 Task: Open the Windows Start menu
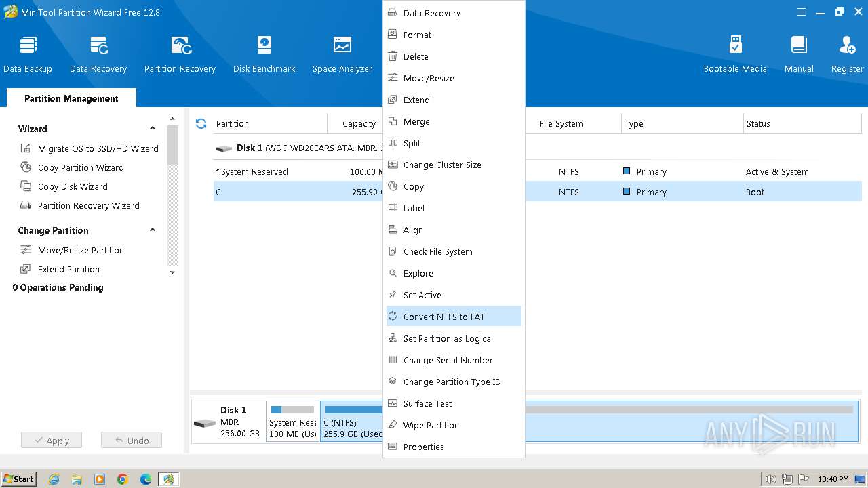pos(18,479)
